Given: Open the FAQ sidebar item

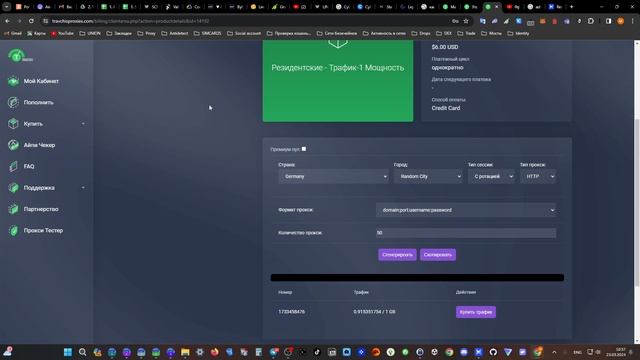Looking at the screenshot, I should pos(29,166).
